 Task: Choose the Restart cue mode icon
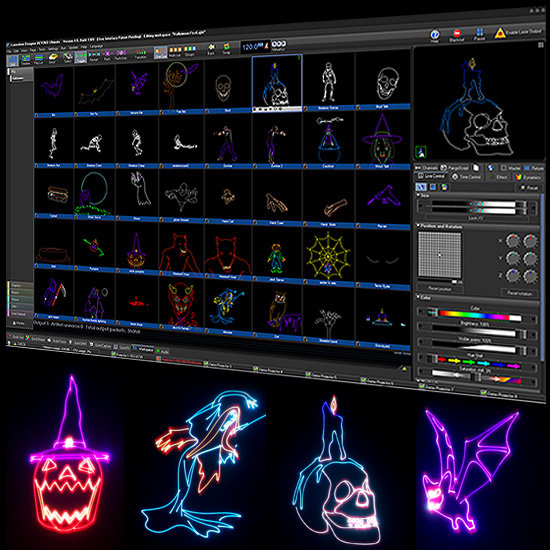tap(94, 56)
